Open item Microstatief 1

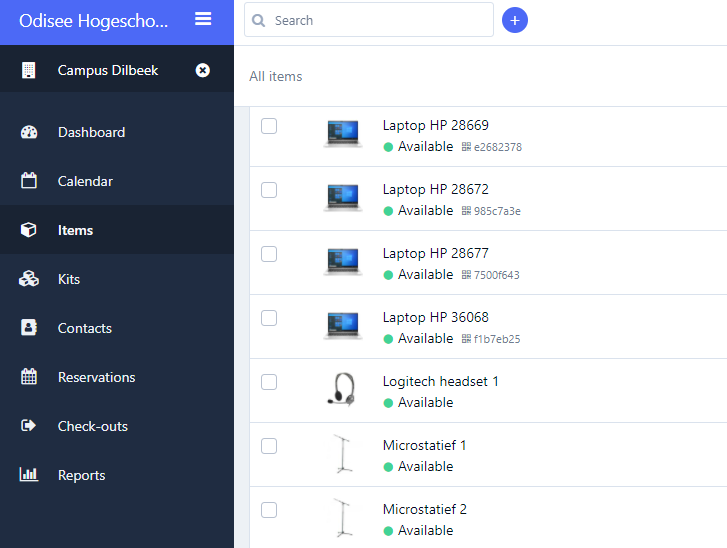pos(424,445)
